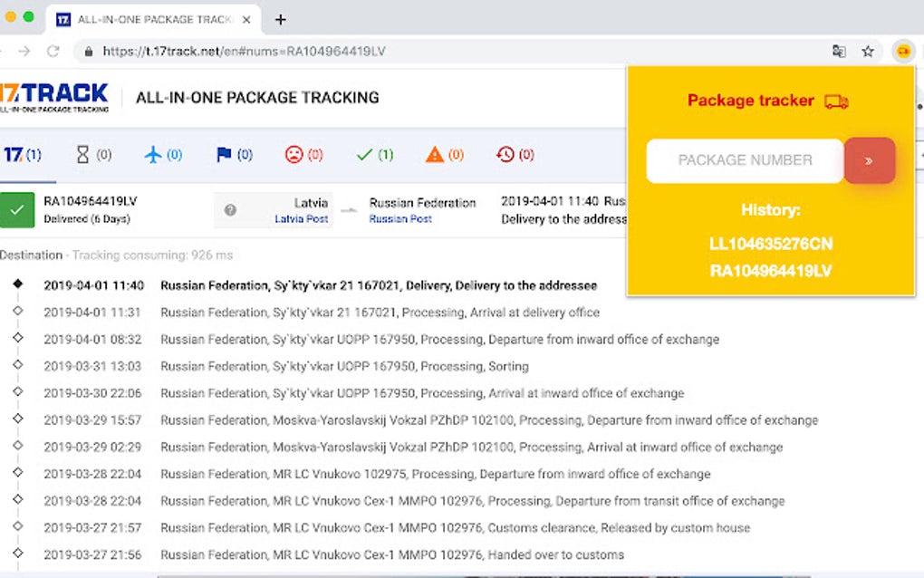Select the pick up flag filter
Screen dimensions: 924x578
234,155
